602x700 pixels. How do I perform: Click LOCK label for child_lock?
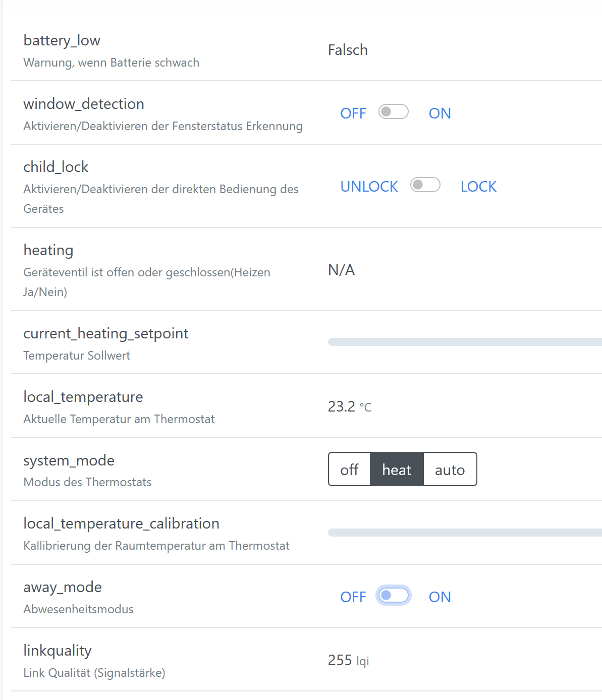point(478,187)
